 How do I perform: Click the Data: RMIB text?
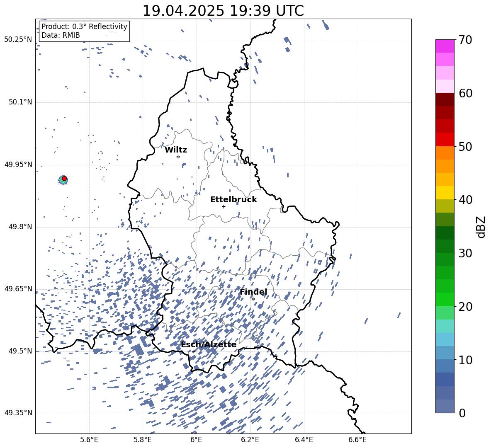point(61,35)
